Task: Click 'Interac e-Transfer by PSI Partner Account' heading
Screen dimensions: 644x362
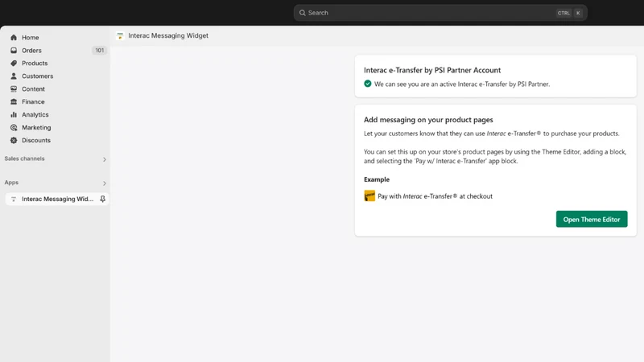Action: (432, 70)
